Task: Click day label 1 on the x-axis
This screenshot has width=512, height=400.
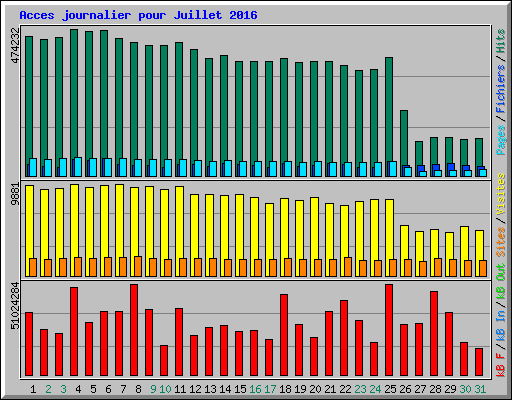Action: coord(33,389)
